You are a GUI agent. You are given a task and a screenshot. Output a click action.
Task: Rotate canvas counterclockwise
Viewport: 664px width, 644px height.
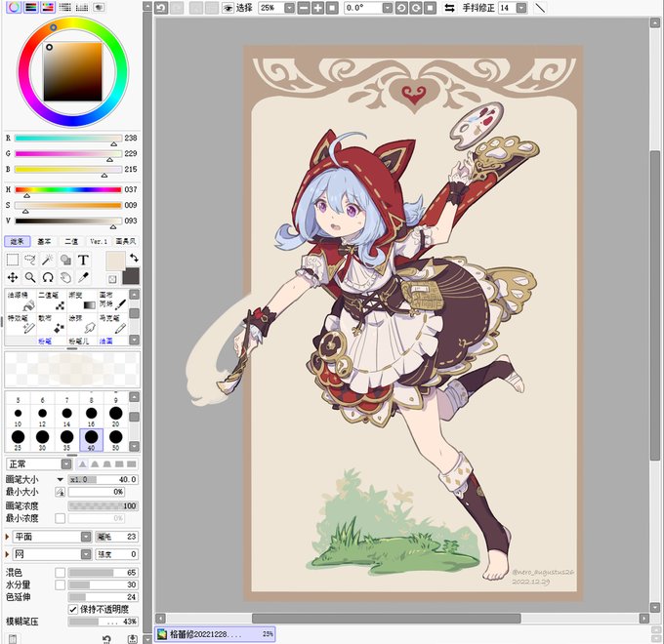click(x=401, y=8)
